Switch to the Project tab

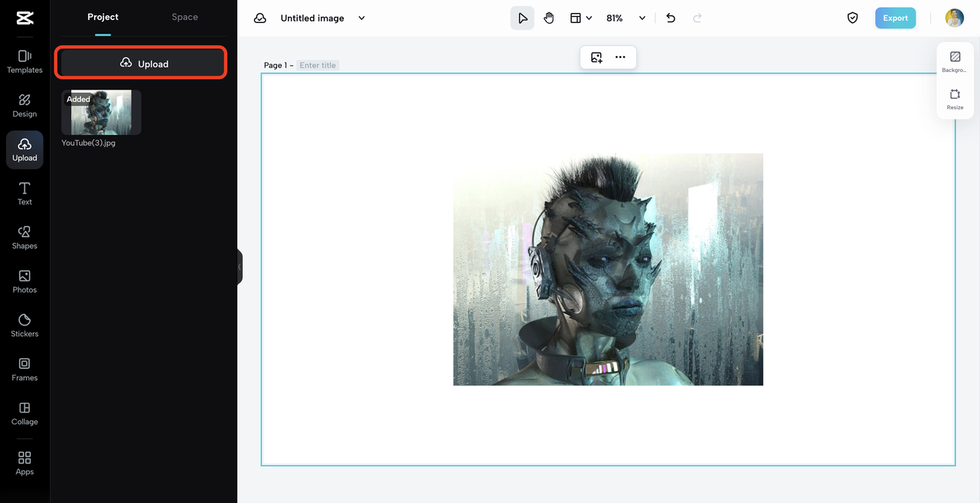click(x=103, y=17)
